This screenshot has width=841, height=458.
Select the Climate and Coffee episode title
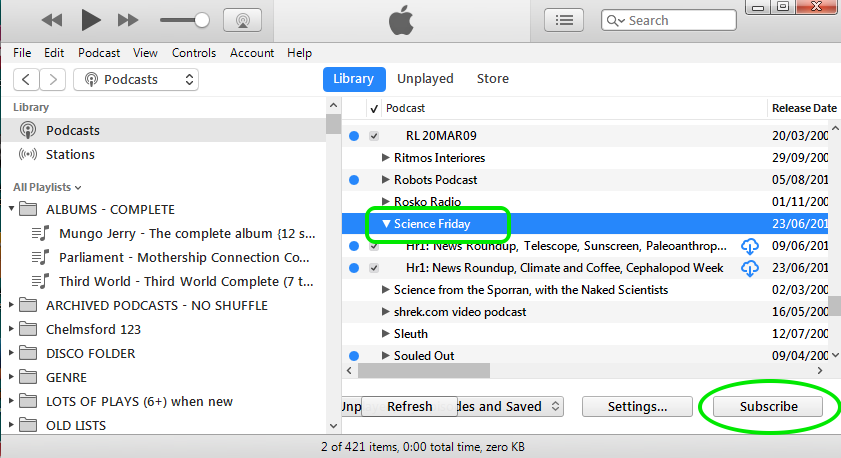coord(564,268)
